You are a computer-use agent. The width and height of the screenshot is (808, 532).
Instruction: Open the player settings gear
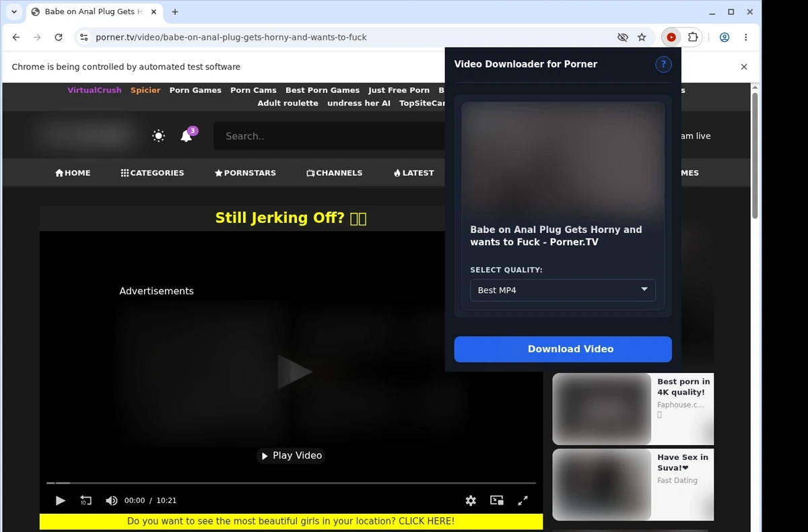[x=471, y=500]
